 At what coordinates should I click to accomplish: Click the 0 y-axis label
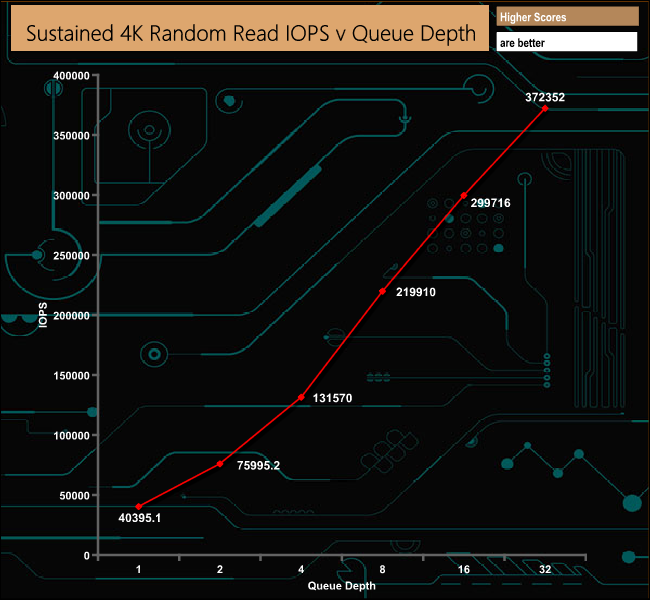tap(86, 556)
